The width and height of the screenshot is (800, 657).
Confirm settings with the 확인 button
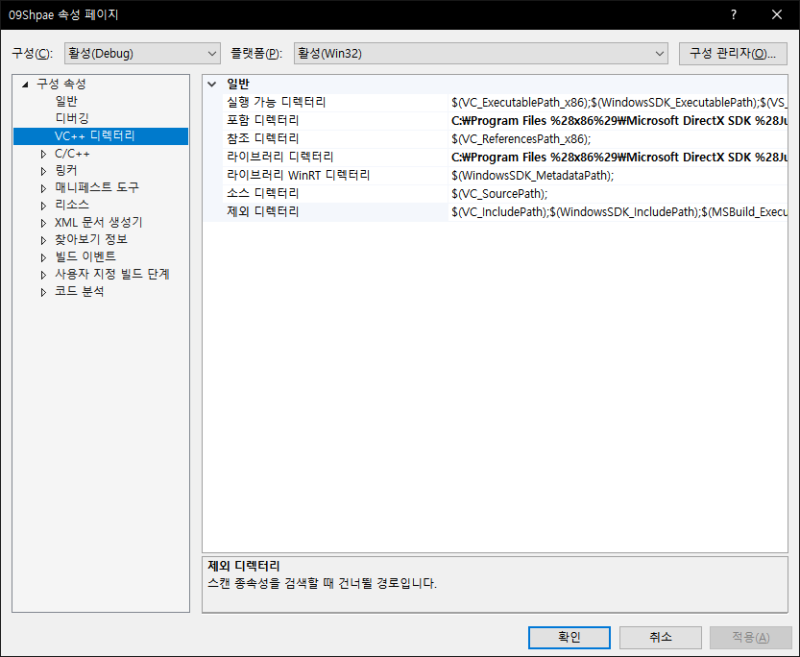(568, 637)
